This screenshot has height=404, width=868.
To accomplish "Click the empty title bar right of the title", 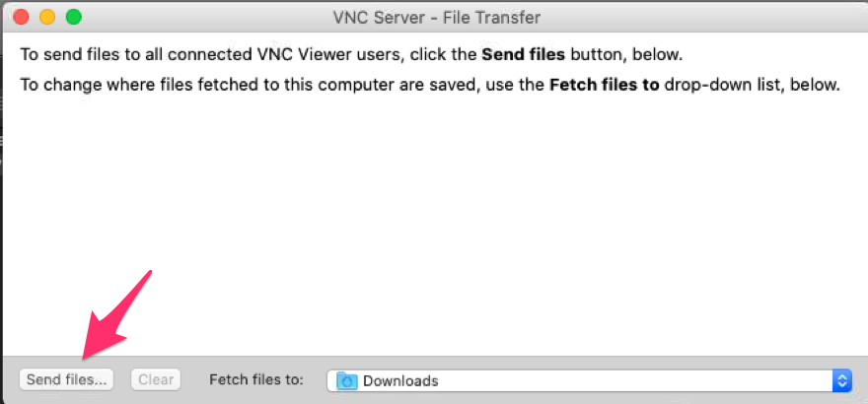I will (703, 18).
